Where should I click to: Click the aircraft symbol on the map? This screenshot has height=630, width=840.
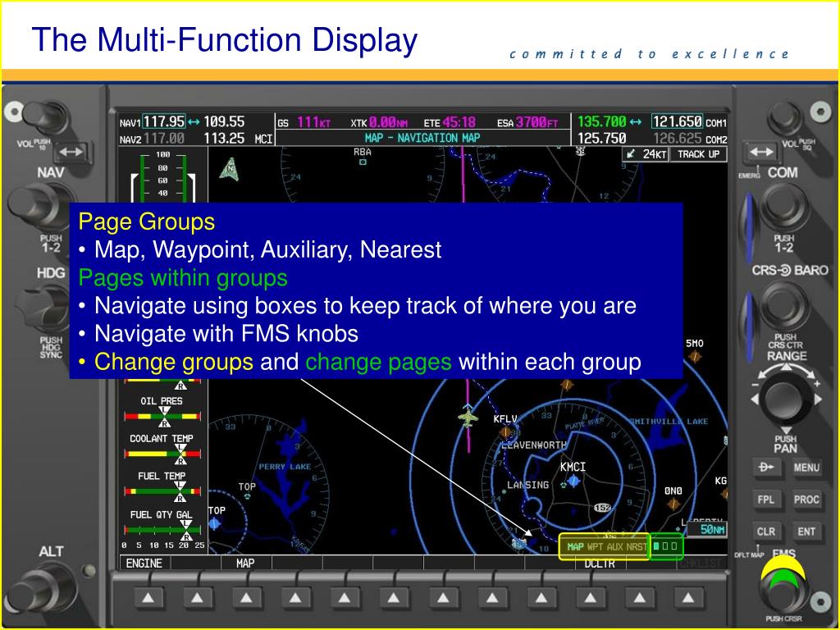coord(468,416)
